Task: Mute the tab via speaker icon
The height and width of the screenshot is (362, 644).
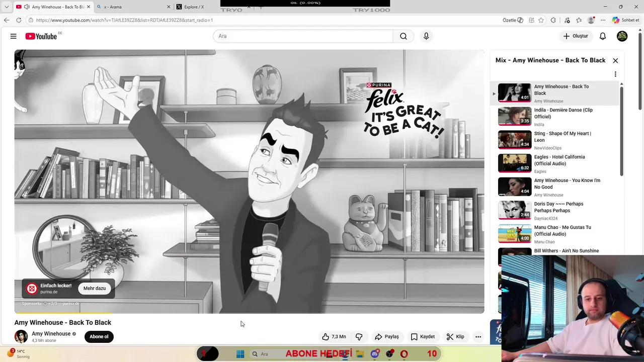Action: click(26, 7)
